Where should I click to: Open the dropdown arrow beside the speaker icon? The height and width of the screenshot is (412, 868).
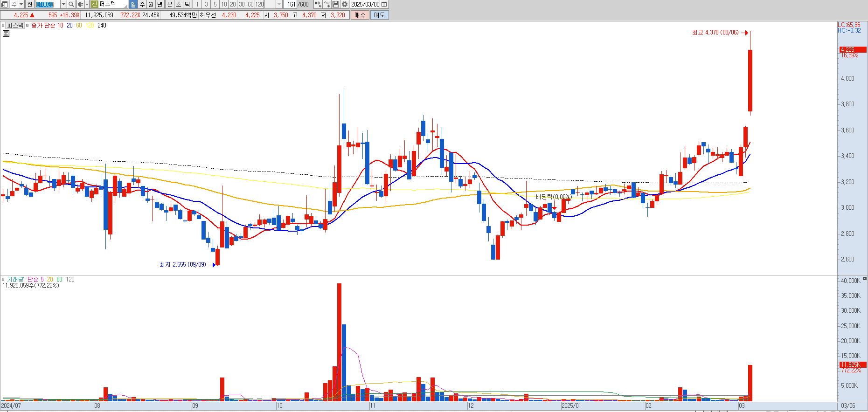point(87,4)
